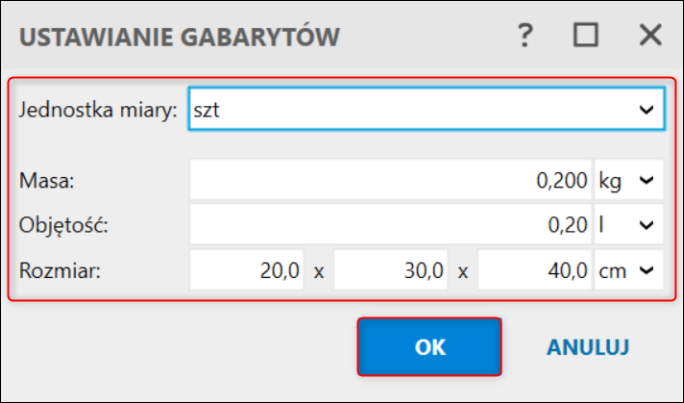This screenshot has width=684, height=403.
Task: Select the third Rozmiar field with 40,0
Action: tap(535, 270)
